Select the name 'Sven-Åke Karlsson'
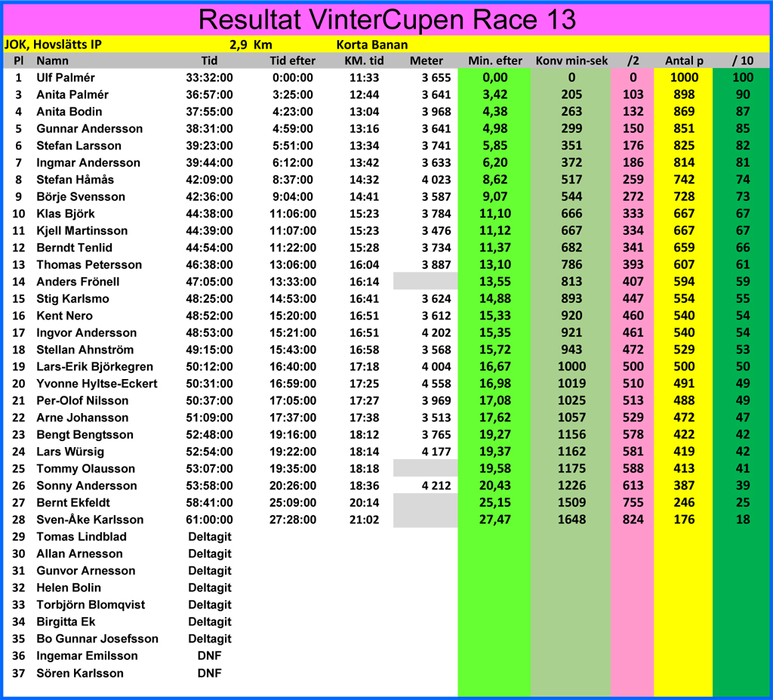The height and width of the screenshot is (700, 773). click(91, 520)
